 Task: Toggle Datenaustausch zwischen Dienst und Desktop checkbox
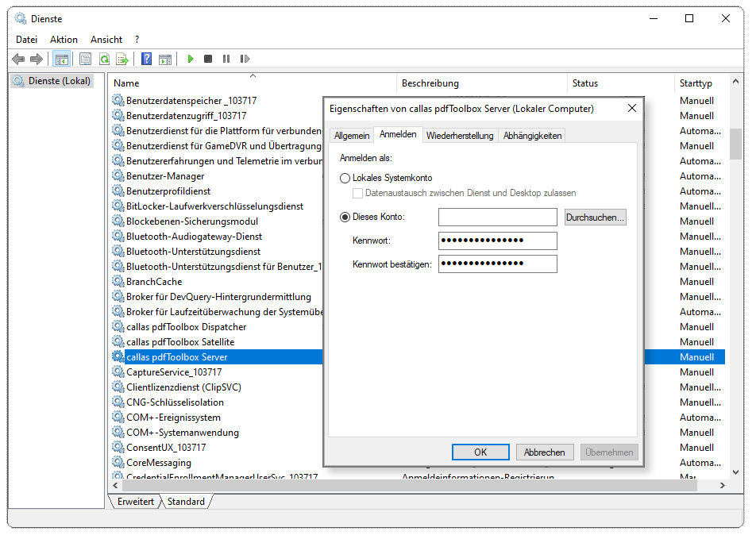tap(358, 193)
